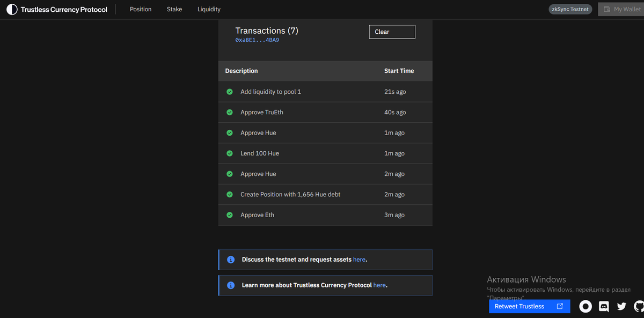Open the Stake section
644x318 pixels.
coord(174,9)
